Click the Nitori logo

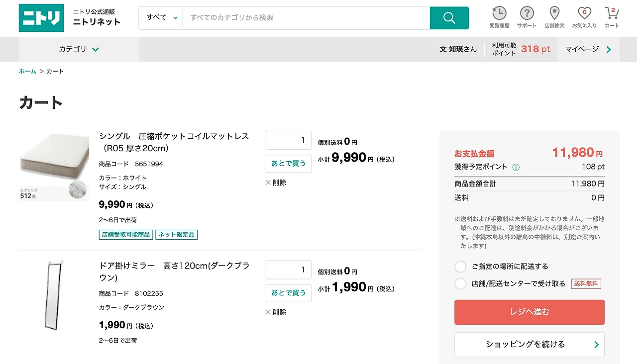[x=41, y=18]
